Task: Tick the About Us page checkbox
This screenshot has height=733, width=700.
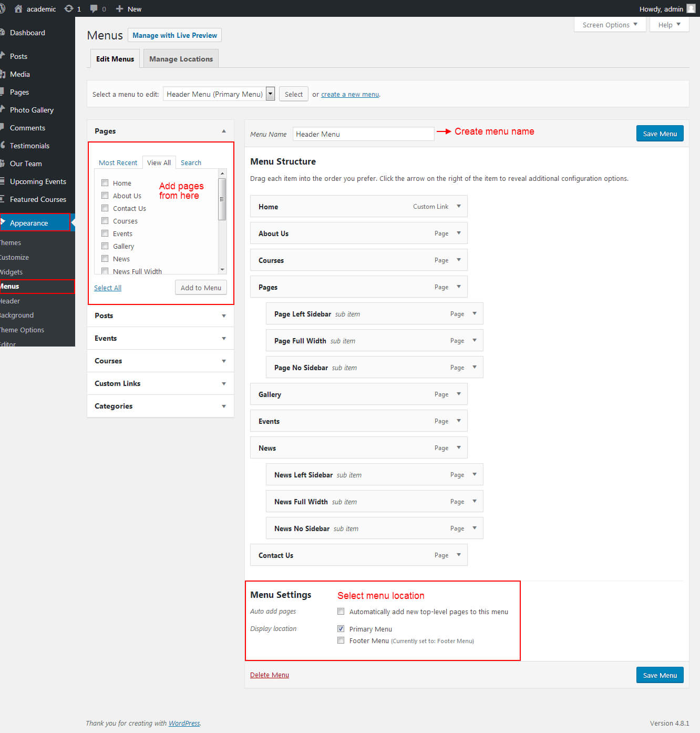Action: 105,196
